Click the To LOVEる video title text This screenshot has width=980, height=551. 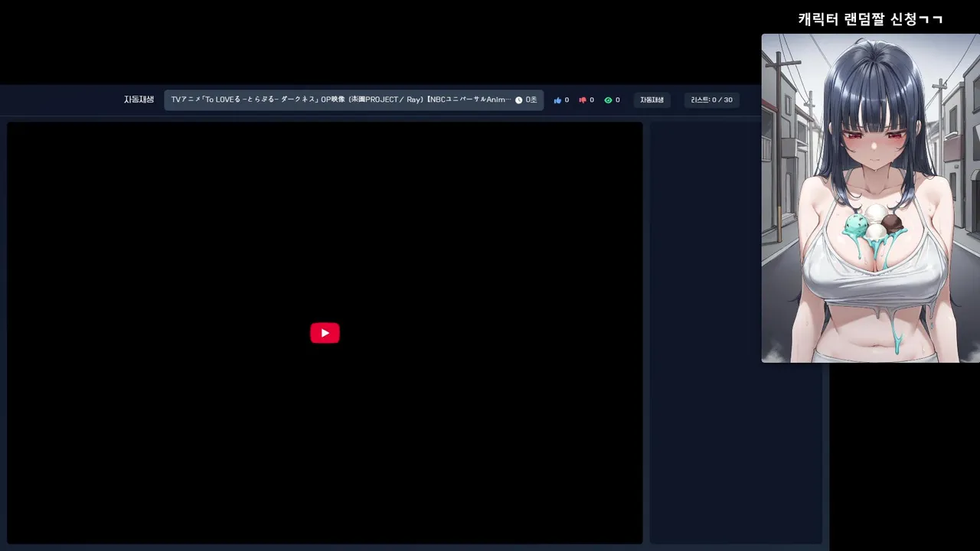(341, 100)
